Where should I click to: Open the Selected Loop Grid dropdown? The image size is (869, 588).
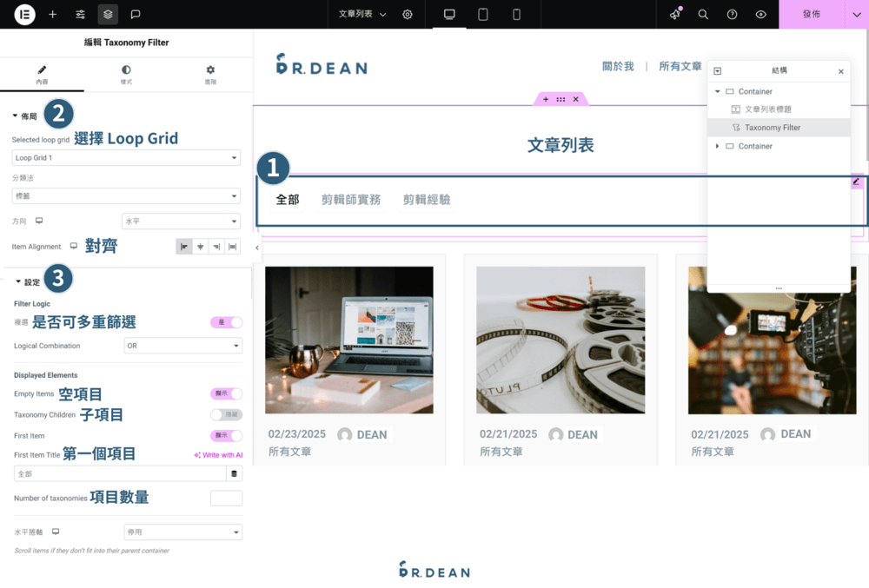click(125, 157)
